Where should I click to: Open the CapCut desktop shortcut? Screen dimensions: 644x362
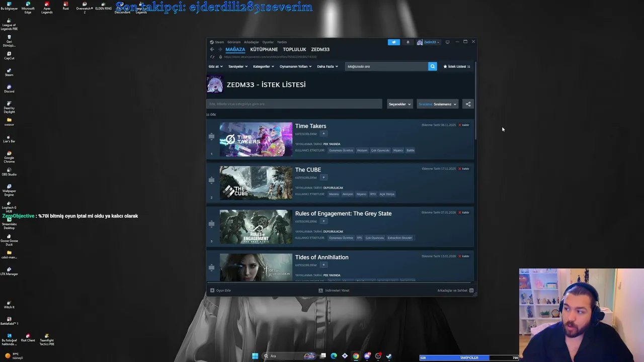(9, 55)
